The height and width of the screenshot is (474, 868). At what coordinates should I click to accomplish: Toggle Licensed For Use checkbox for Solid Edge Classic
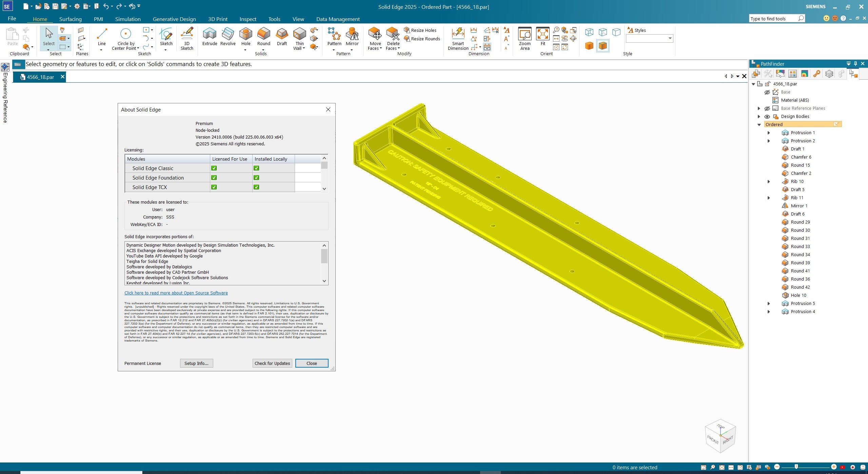214,168
